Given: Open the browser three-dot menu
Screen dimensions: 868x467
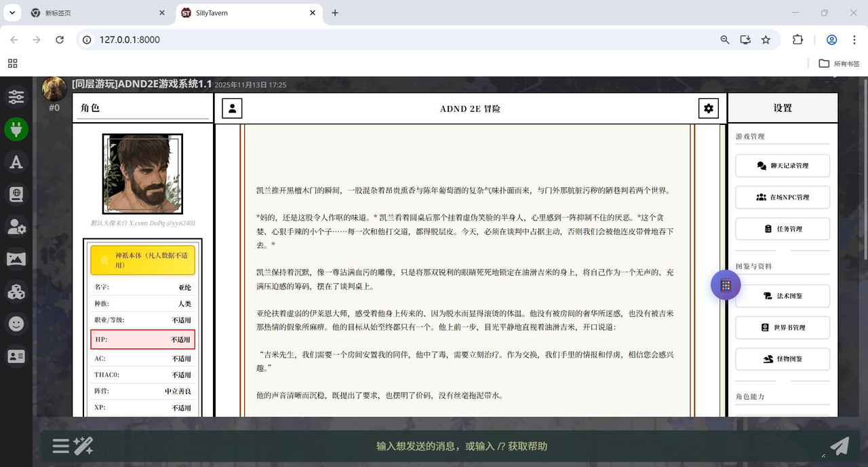Looking at the screenshot, I should coord(854,40).
